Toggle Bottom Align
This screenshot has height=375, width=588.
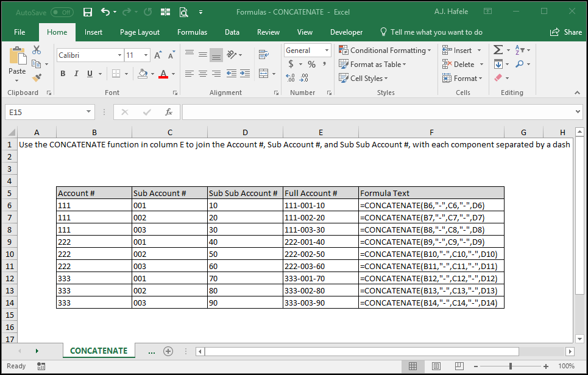click(x=216, y=55)
